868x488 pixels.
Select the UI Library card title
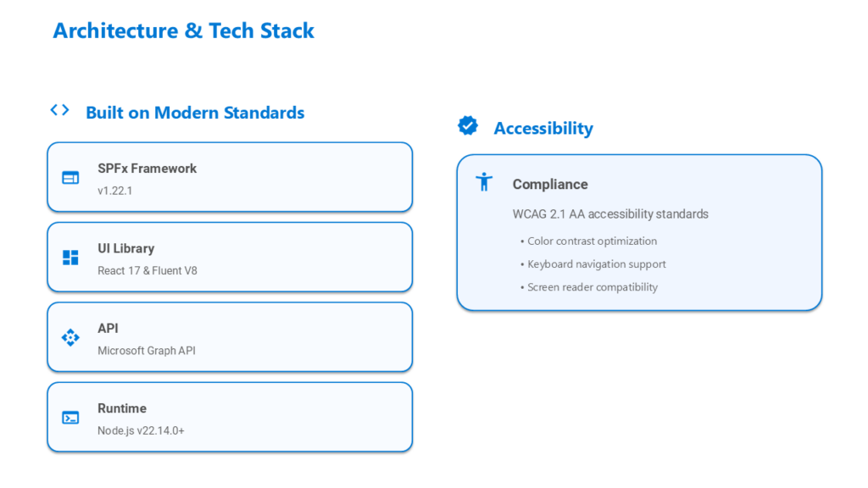[125, 248]
